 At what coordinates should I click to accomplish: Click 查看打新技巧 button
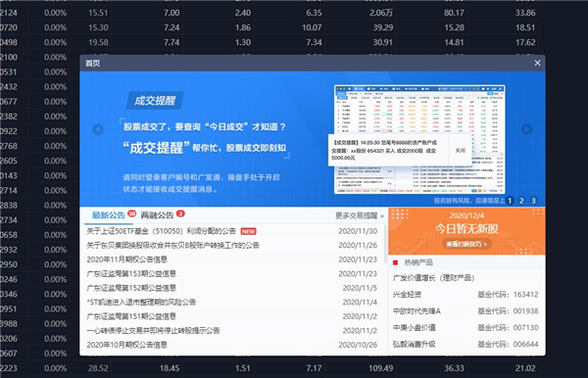[x=466, y=244]
